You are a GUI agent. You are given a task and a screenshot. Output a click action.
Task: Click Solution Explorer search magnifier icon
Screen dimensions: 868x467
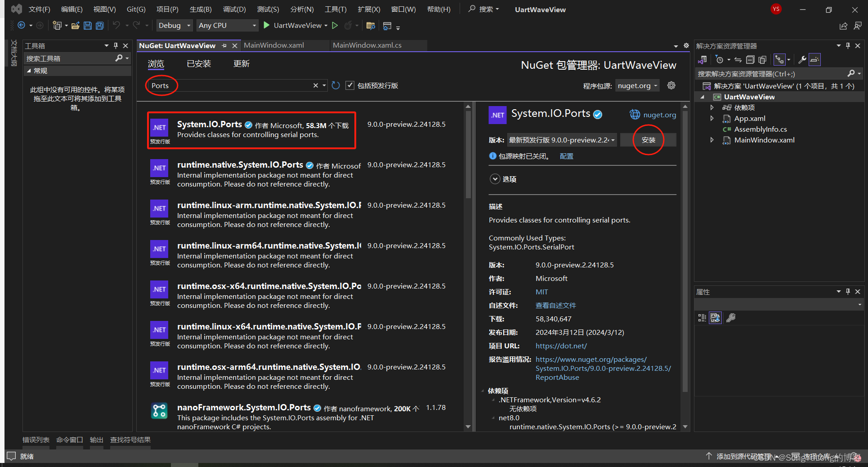851,74
